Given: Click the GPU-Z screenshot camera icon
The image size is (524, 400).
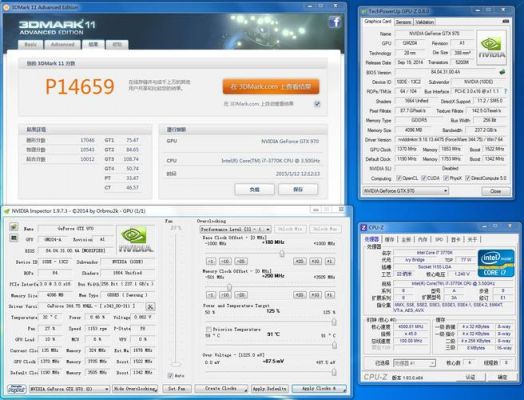Looking at the screenshot, I should [506, 21].
